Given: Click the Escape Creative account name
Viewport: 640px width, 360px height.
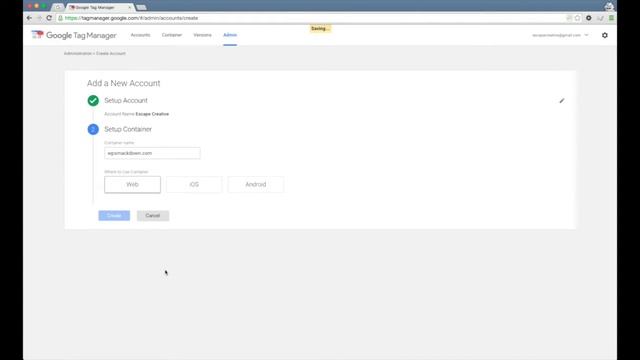Looking at the screenshot, I should [x=152, y=114].
